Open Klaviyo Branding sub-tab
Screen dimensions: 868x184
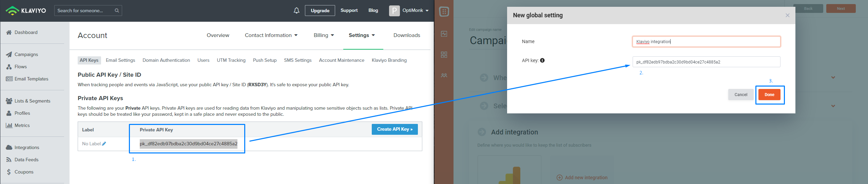point(389,60)
